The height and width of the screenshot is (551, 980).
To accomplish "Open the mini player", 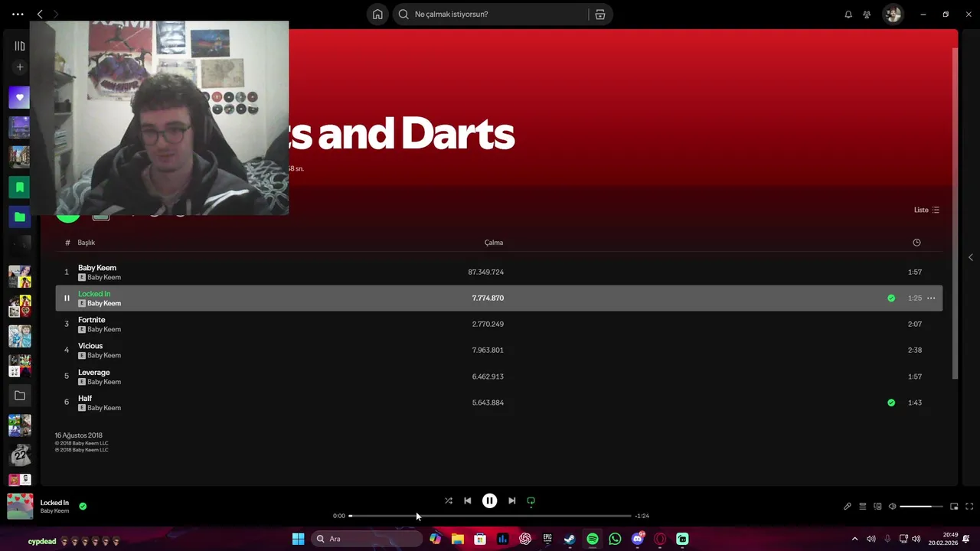I will point(954,506).
